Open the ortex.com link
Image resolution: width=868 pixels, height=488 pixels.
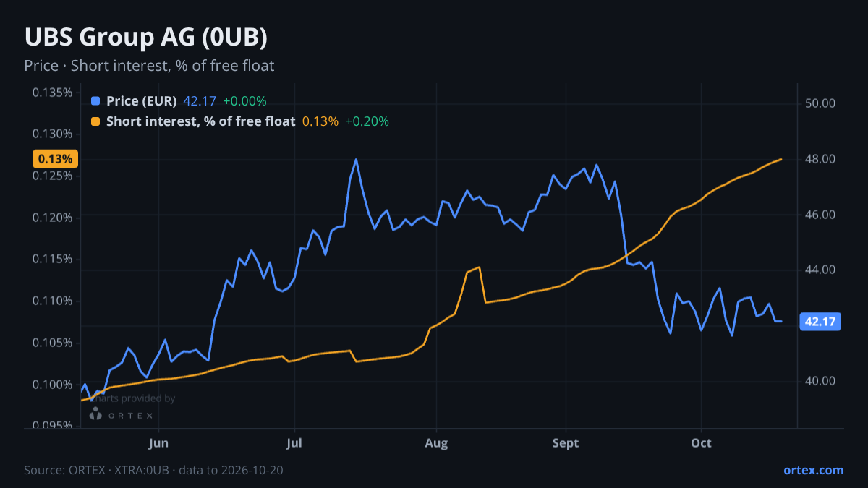click(x=813, y=470)
